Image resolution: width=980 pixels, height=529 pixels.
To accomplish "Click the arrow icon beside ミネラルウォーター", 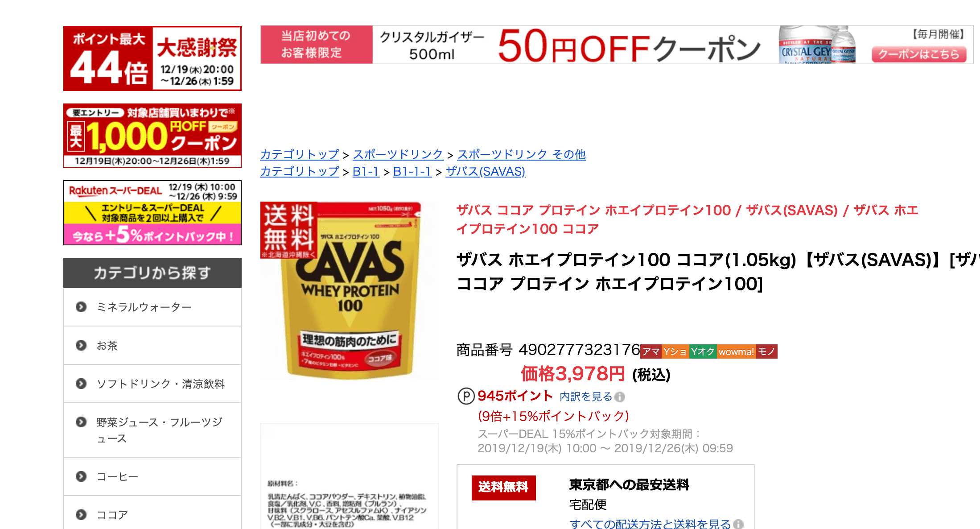I will 81,307.
